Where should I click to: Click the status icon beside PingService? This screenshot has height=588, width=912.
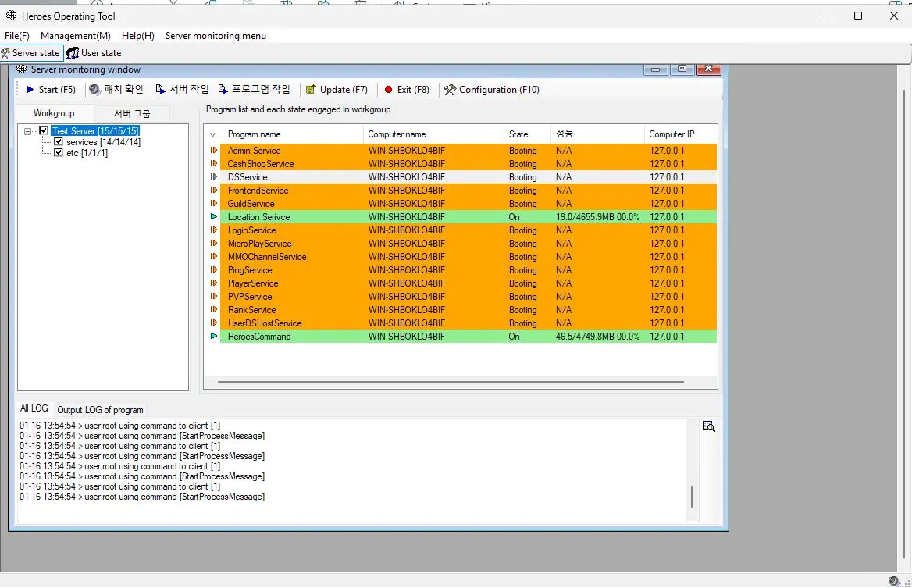coord(213,270)
